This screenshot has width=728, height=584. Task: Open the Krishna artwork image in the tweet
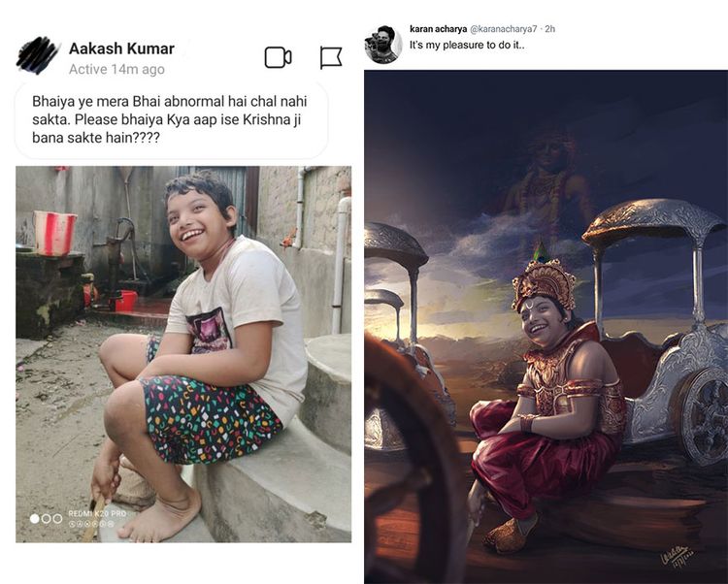(x=546, y=326)
